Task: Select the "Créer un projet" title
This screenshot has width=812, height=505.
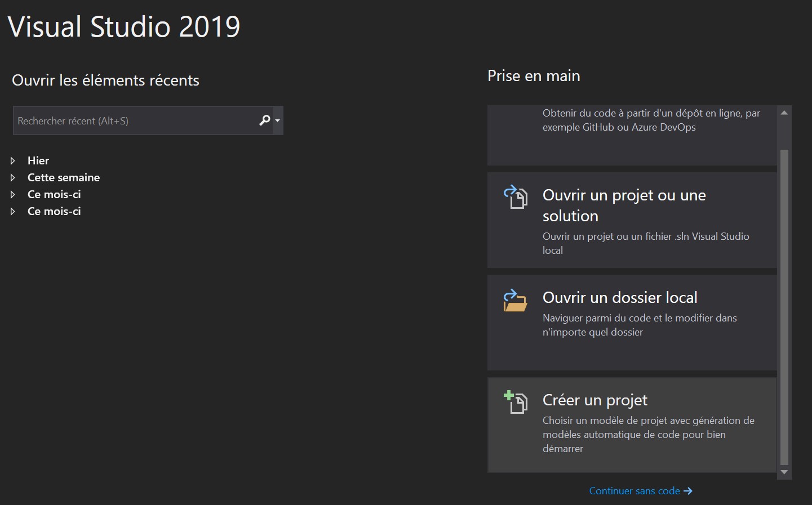Action: 594,400
